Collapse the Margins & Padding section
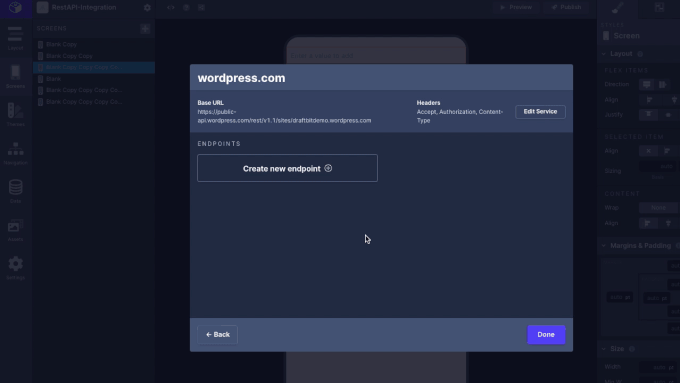 [x=604, y=246]
